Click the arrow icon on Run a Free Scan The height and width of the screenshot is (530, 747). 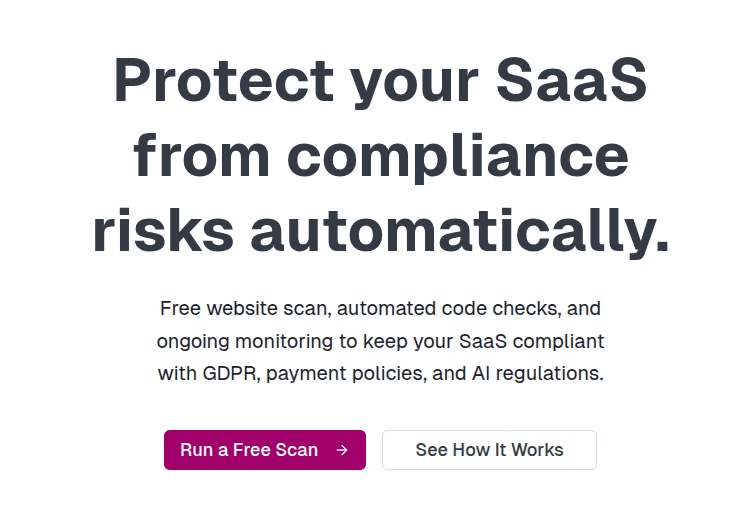tap(342, 450)
